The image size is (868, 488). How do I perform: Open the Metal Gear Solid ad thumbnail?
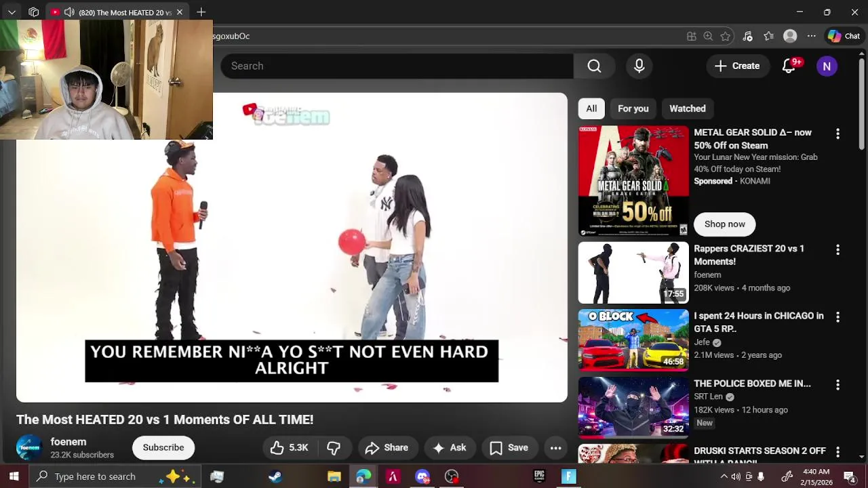pos(633,181)
